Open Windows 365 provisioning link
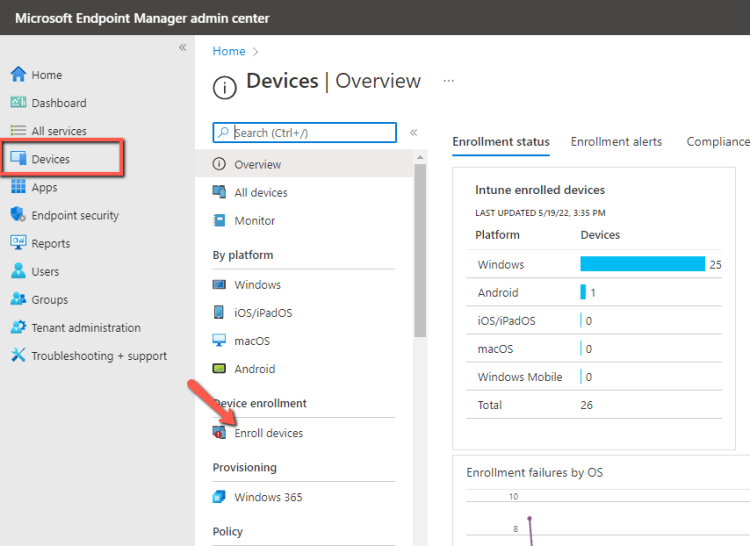The height and width of the screenshot is (546, 750). pos(268,497)
